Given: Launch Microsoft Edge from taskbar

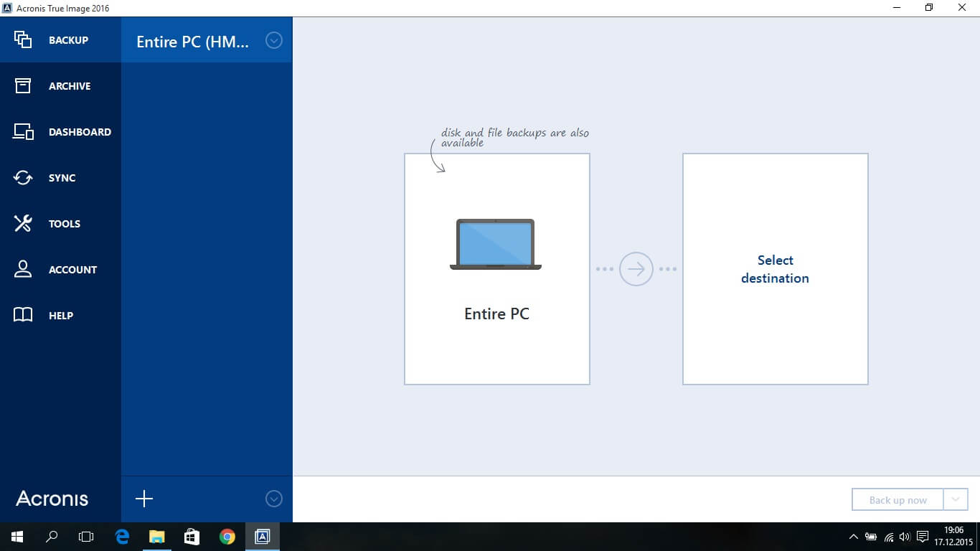Looking at the screenshot, I should 122,537.
